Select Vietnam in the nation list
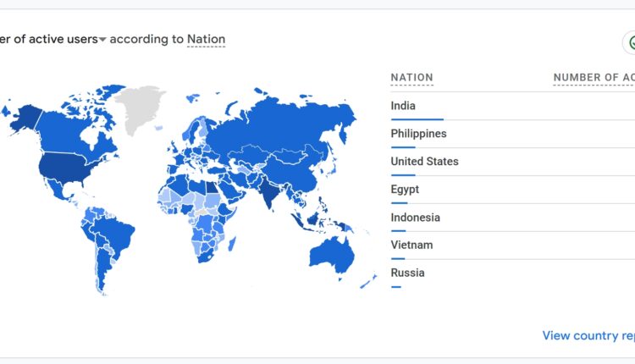This screenshot has height=364, width=635. (x=411, y=245)
